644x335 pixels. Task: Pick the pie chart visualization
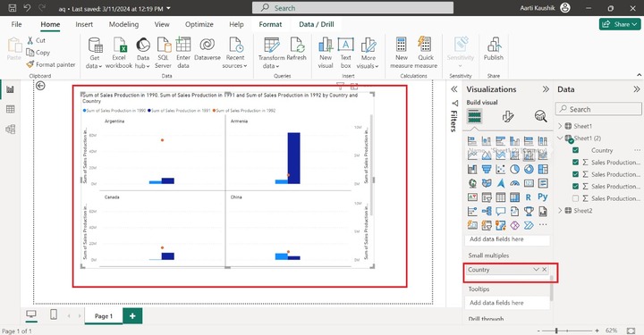point(514,169)
